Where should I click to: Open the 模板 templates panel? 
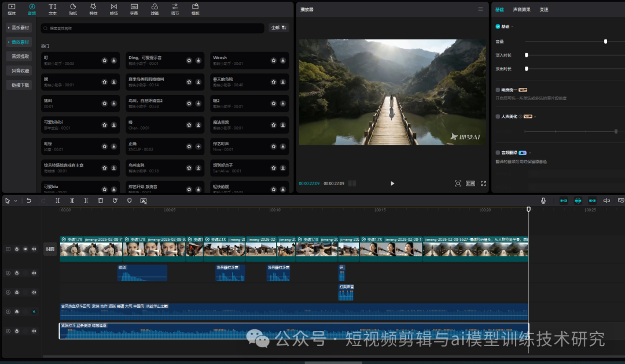[x=196, y=9]
